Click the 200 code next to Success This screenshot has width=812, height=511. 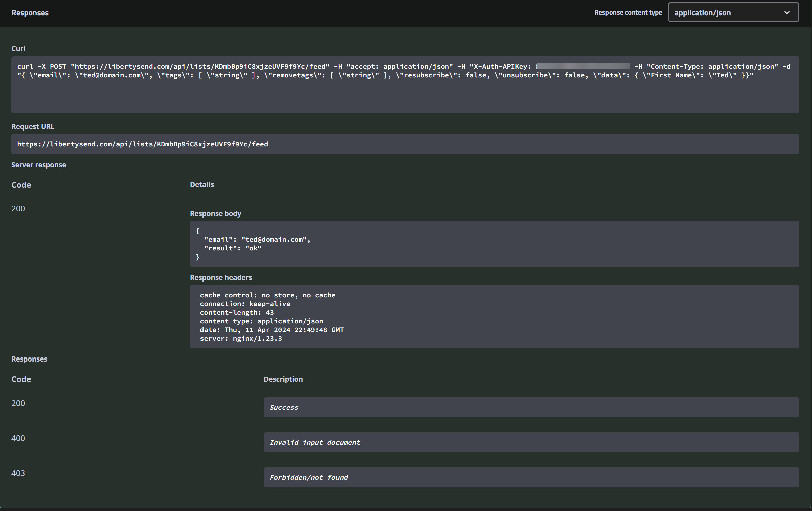(18, 403)
